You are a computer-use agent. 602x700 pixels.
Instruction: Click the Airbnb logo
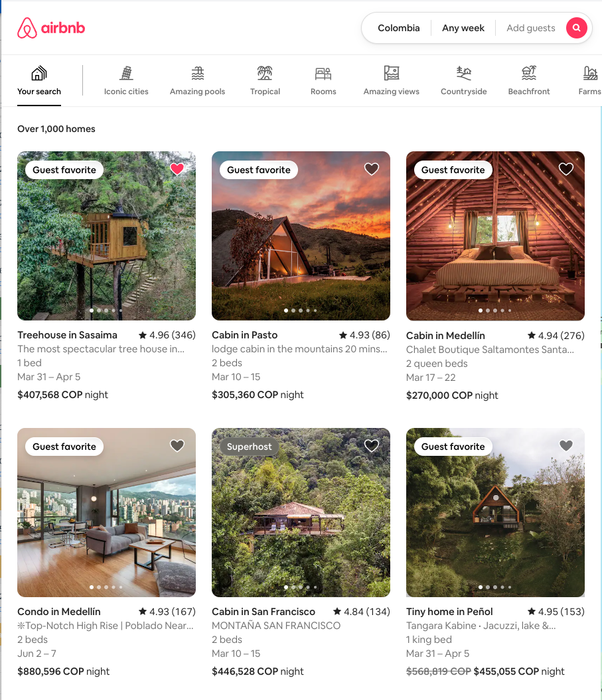tap(51, 28)
